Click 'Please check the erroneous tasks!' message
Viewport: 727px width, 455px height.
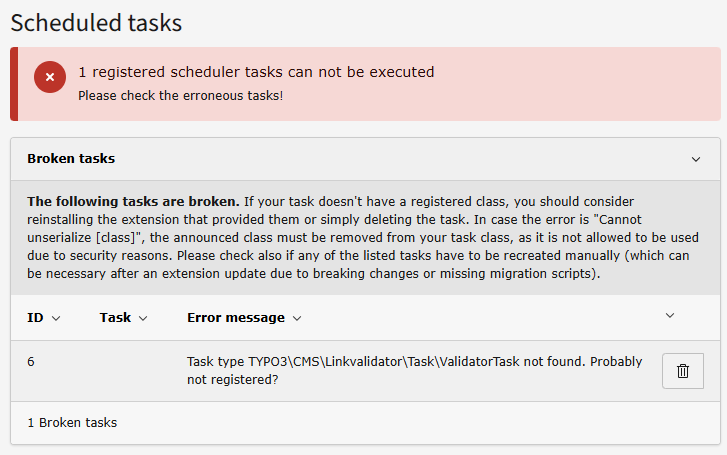180,96
